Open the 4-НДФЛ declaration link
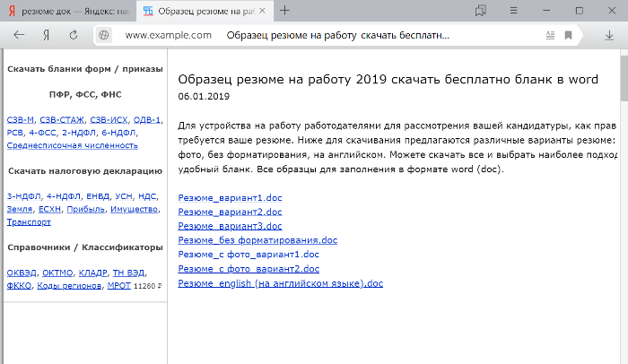 tap(64, 196)
